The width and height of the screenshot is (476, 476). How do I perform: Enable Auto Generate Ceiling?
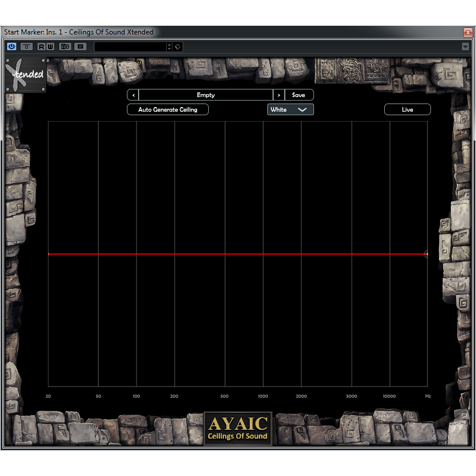167,109
